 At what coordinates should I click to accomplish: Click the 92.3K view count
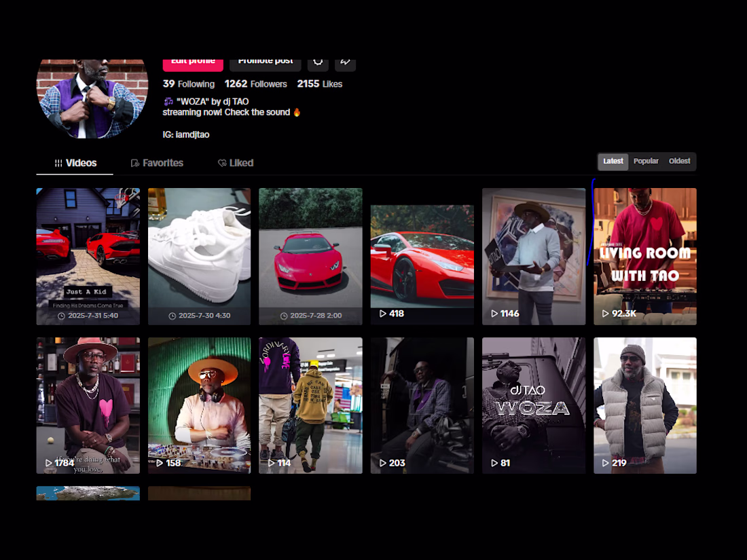(624, 314)
